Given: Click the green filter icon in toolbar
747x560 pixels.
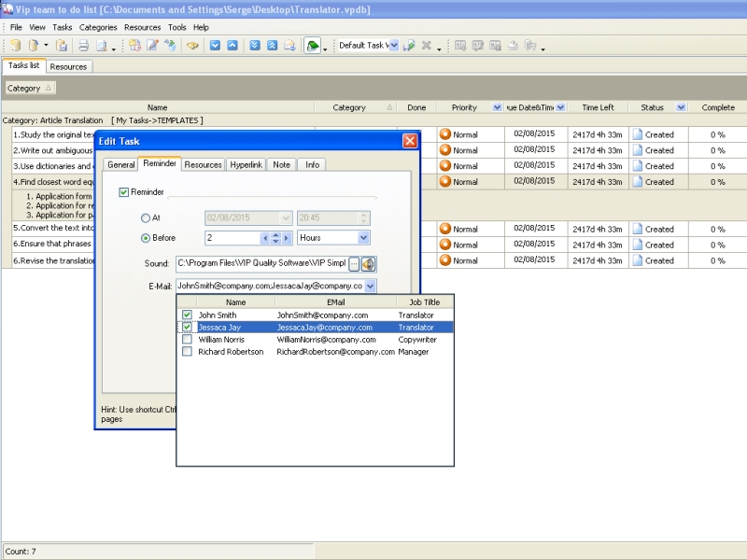Looking at the screenshot, I should [313, 45].
